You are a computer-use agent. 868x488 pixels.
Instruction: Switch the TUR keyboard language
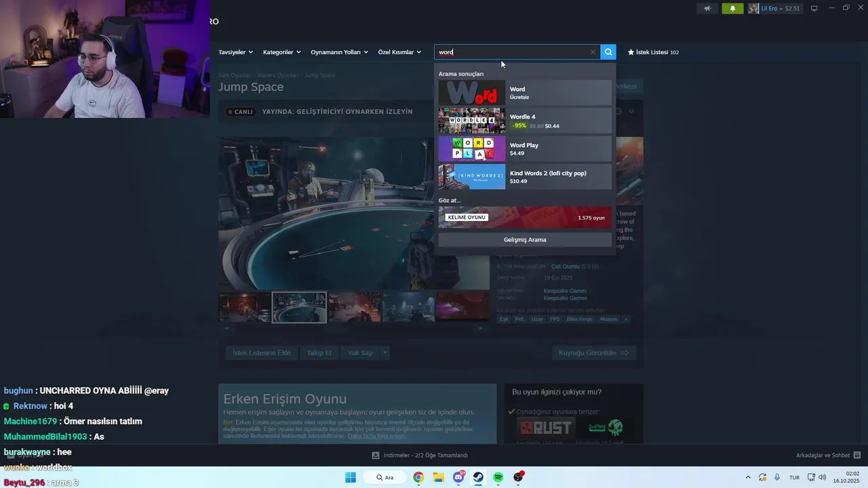click(x=794, y=477)
